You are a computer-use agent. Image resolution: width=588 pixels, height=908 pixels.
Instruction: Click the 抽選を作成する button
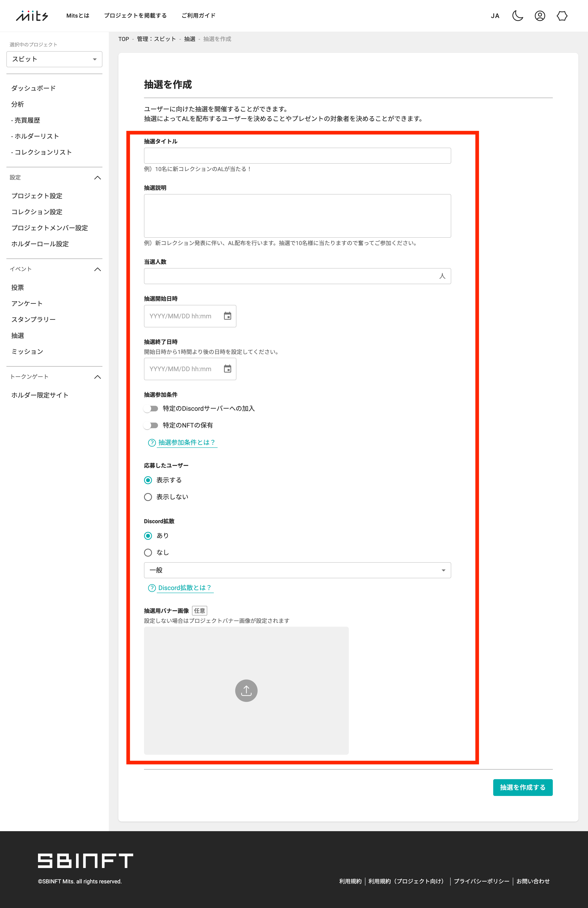tap(522, 787)
